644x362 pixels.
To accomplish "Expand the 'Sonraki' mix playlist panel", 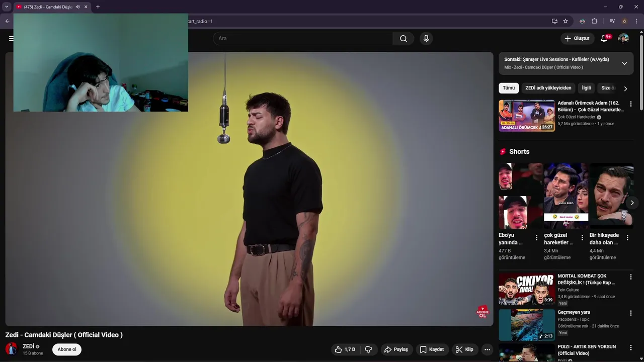I will [x=624, y=63].
